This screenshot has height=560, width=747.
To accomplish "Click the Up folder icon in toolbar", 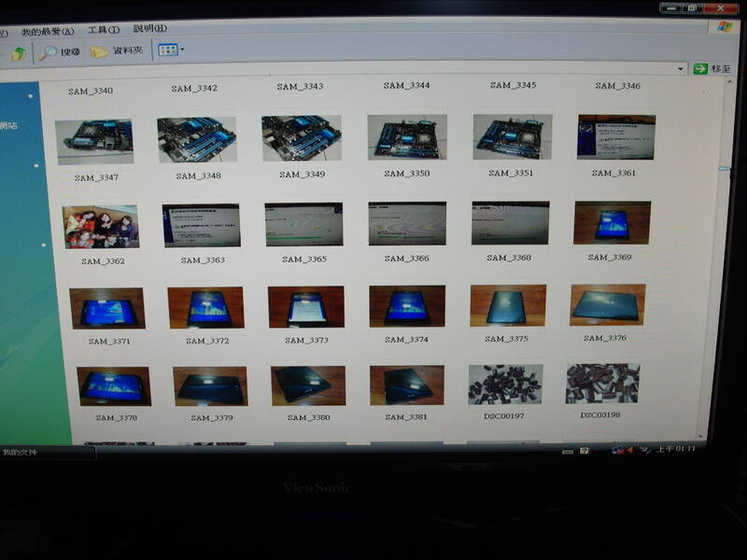I will click(x=18, y=53).
